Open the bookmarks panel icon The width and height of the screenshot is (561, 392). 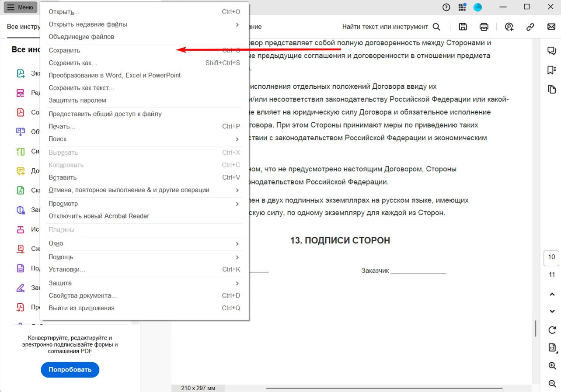tap(552, 70)
